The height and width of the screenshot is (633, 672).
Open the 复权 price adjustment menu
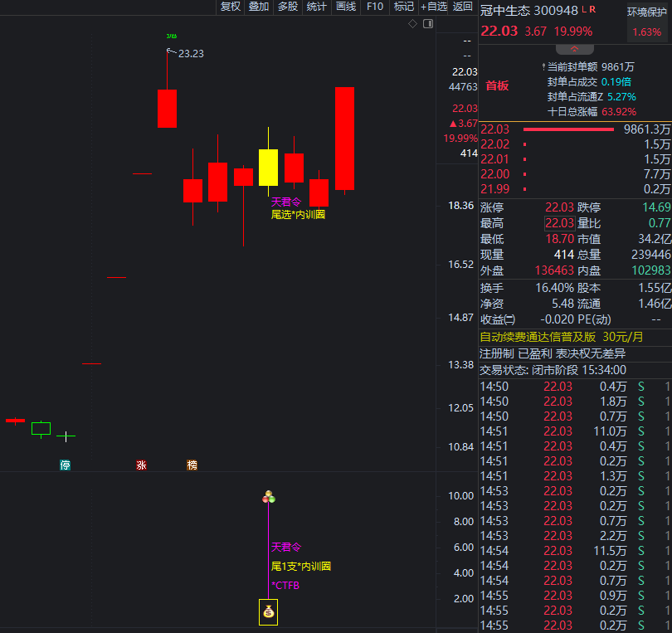230,7
